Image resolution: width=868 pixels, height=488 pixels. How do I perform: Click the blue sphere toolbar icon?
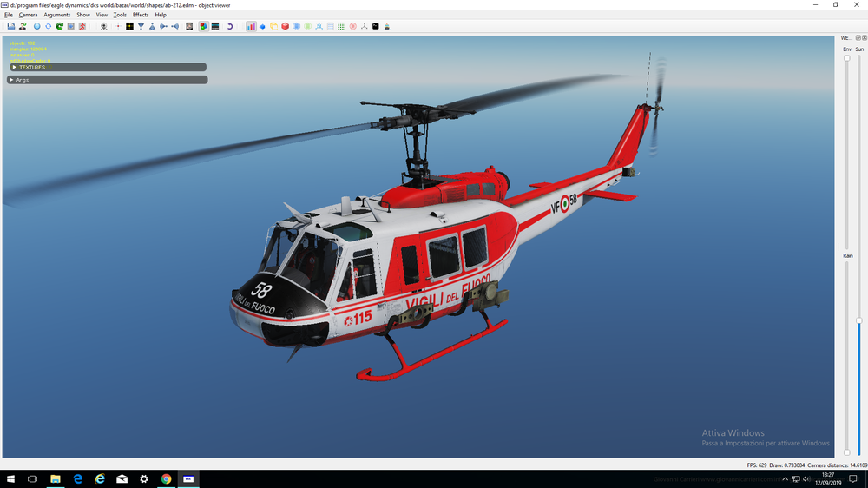[x=297, y=26]
